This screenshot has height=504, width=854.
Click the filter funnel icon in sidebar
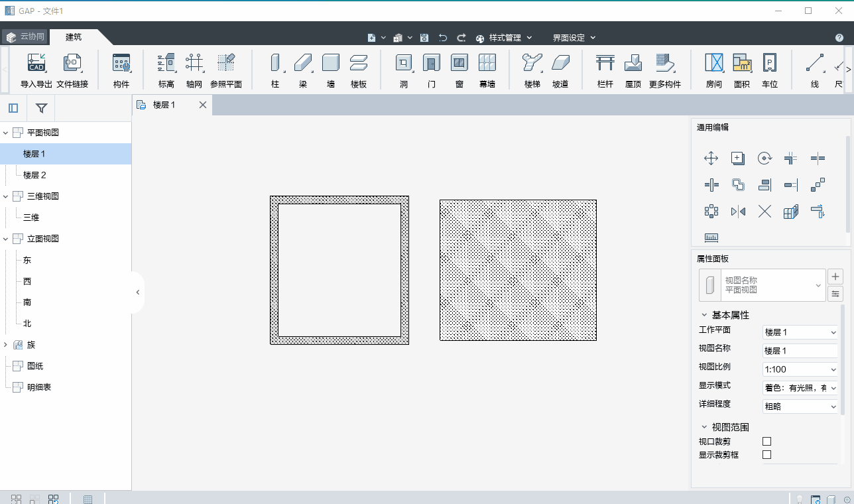pos(41,108)
